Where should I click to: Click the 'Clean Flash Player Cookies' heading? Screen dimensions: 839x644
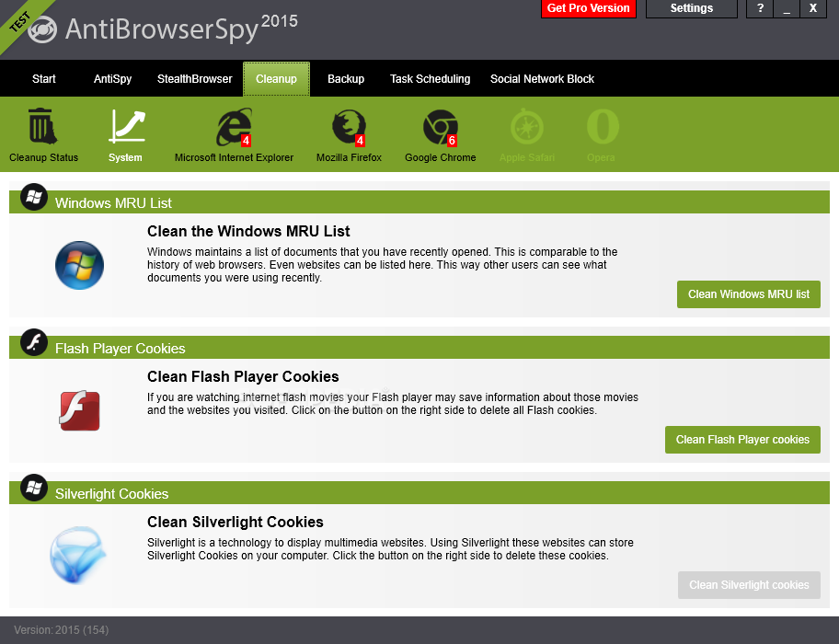point(243,376)
